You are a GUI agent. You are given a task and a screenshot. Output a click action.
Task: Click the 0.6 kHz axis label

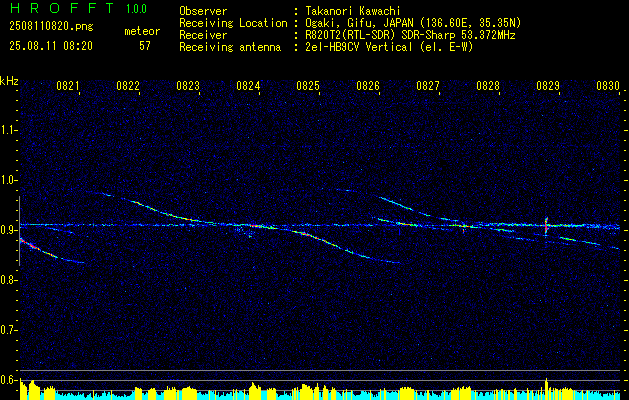tap(8, 380)
